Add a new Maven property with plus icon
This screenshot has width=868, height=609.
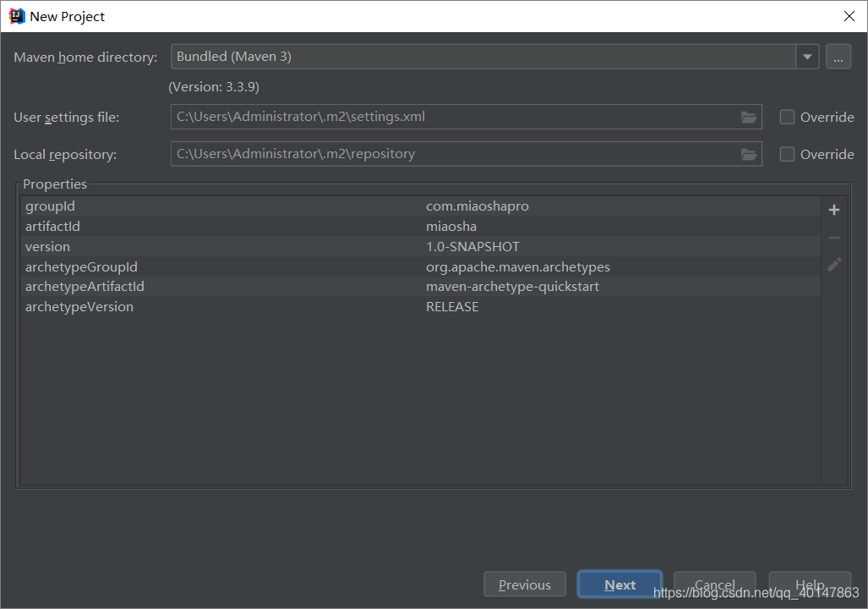(x=833, y=210)
